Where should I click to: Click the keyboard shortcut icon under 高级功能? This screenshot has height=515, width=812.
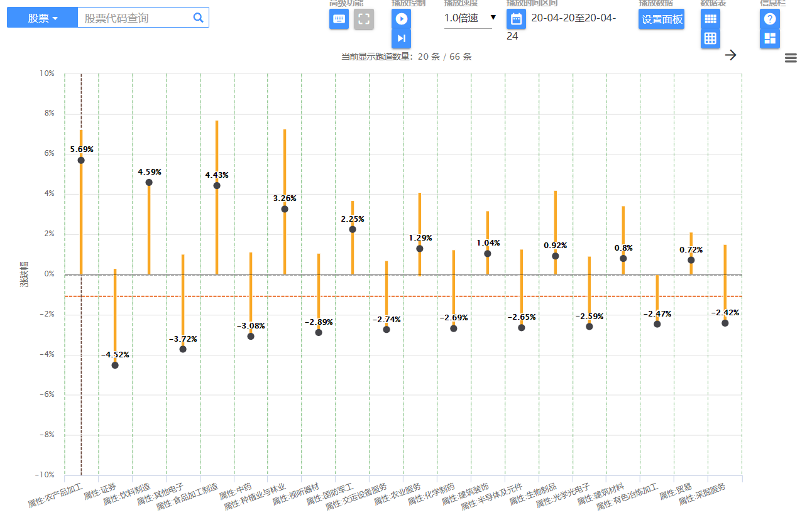tap(339, 19)
